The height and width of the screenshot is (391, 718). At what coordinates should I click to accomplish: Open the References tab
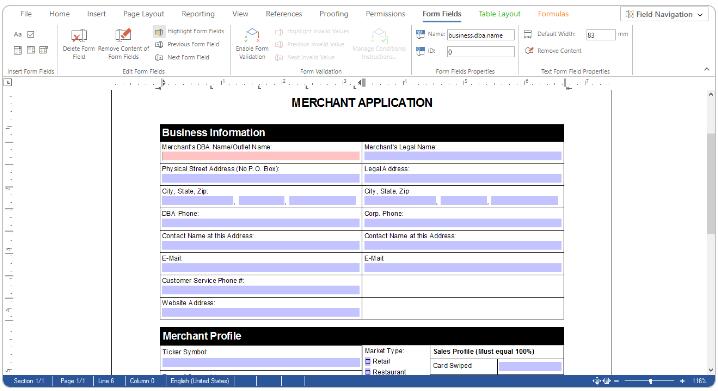coord(283,14)
